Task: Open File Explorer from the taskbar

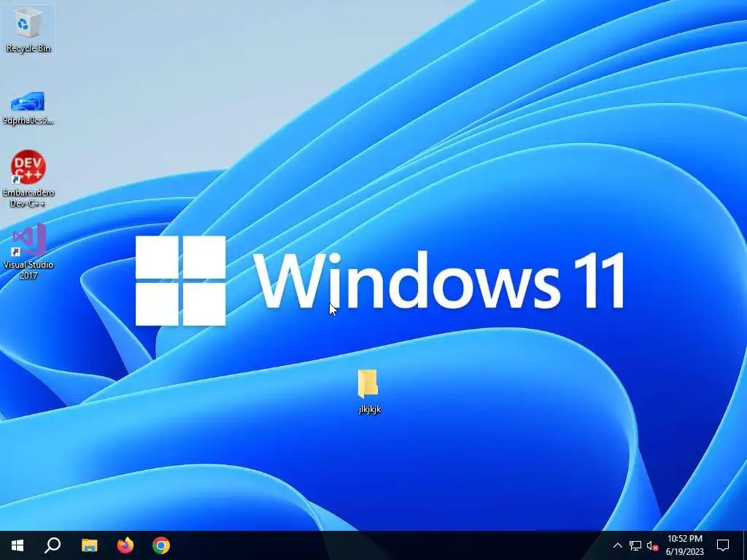Action: coord(89,545)
